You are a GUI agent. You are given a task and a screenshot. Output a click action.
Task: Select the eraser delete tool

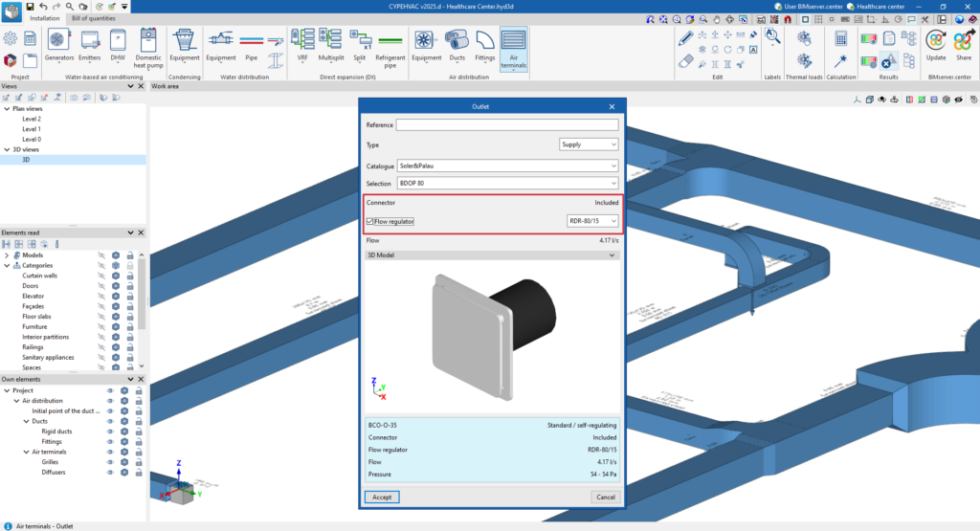685,61
